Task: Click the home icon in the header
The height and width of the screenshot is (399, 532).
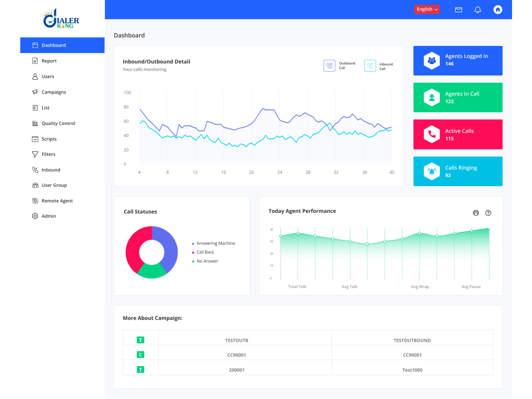Action: pyautogui.click(x=498, y=9)
